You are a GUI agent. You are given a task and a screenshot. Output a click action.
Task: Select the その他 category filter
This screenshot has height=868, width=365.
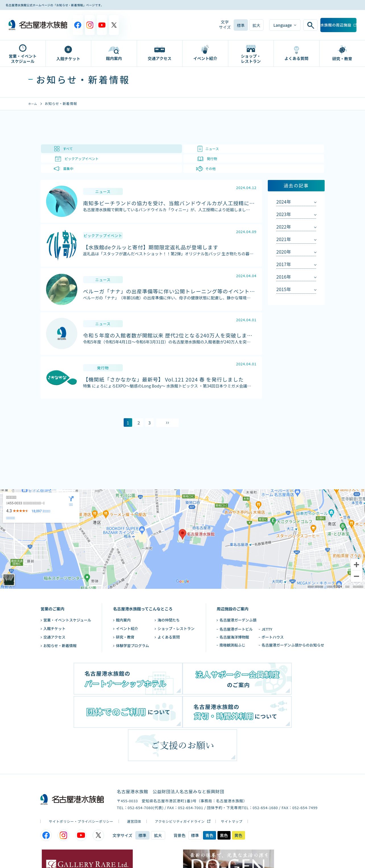click(x=254, y=169)
